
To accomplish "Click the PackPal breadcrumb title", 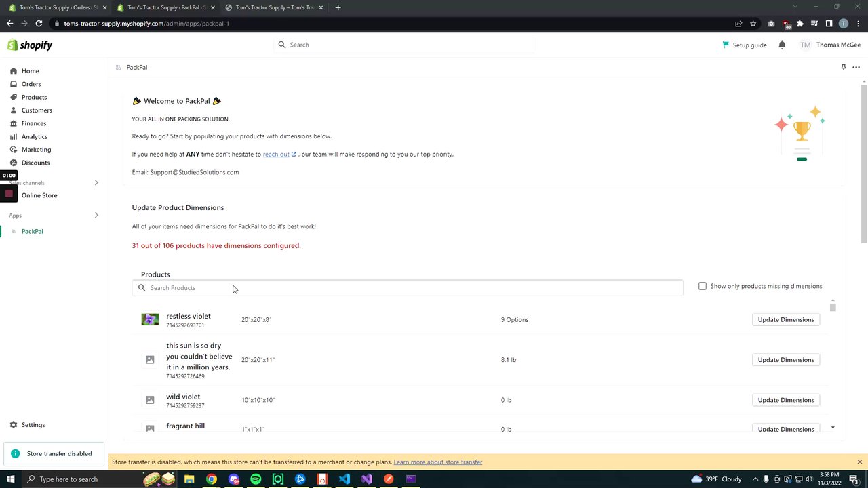I will (137, 67).
